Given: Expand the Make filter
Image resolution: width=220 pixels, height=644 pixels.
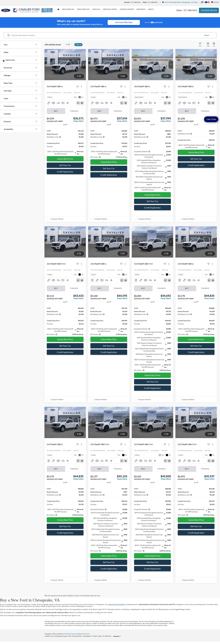Looking at the screenshot, I should (x=21, y=52).
